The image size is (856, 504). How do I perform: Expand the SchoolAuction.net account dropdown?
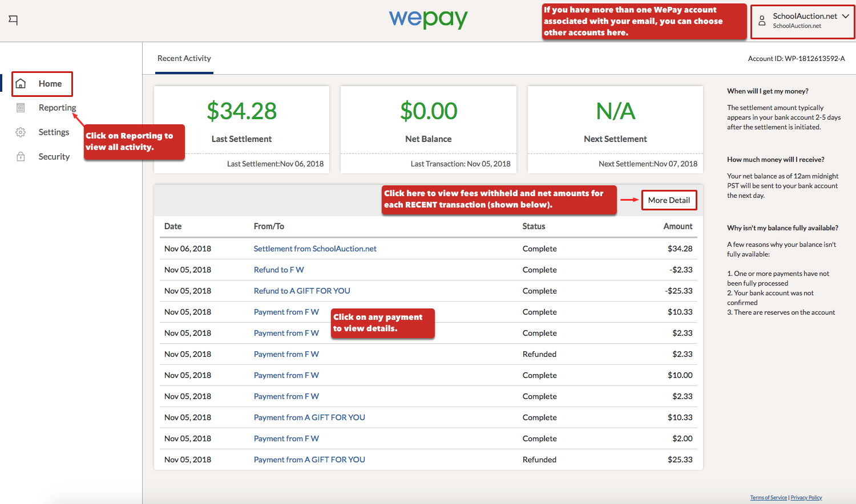[x=846, y=16]
